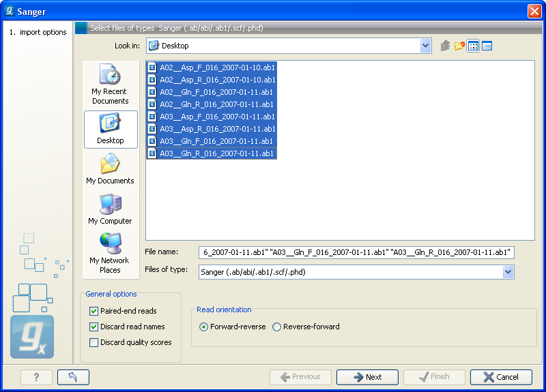Switch to list view
546x392 pixels.
coord(473,46)
